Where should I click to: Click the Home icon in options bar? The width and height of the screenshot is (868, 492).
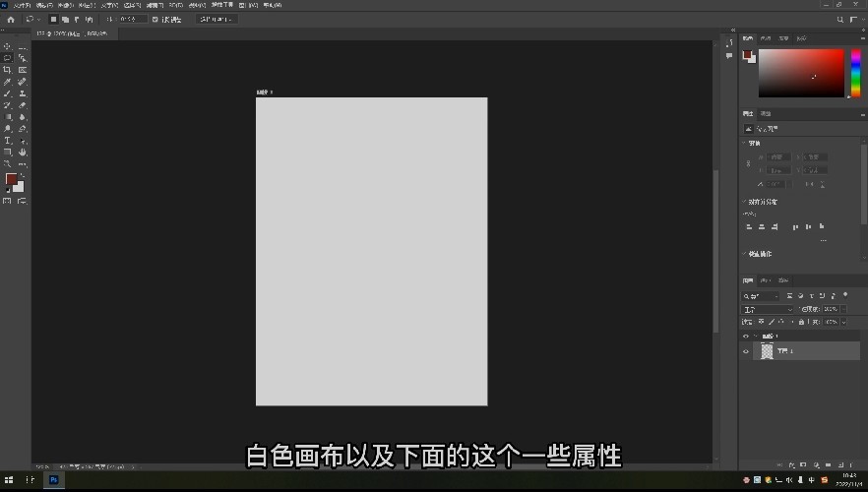11,20
